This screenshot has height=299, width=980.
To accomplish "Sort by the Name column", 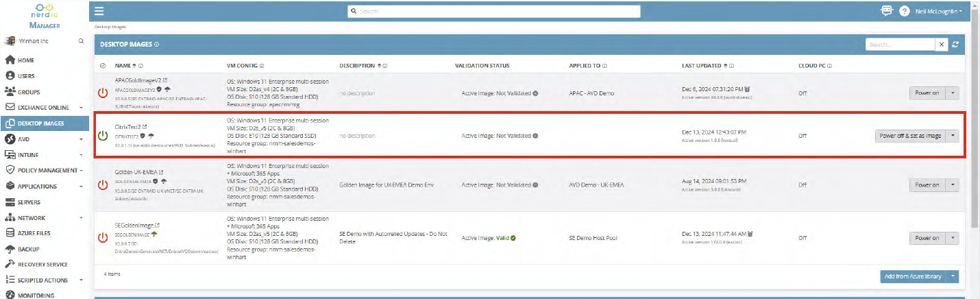I will click(x=122, y=66).
